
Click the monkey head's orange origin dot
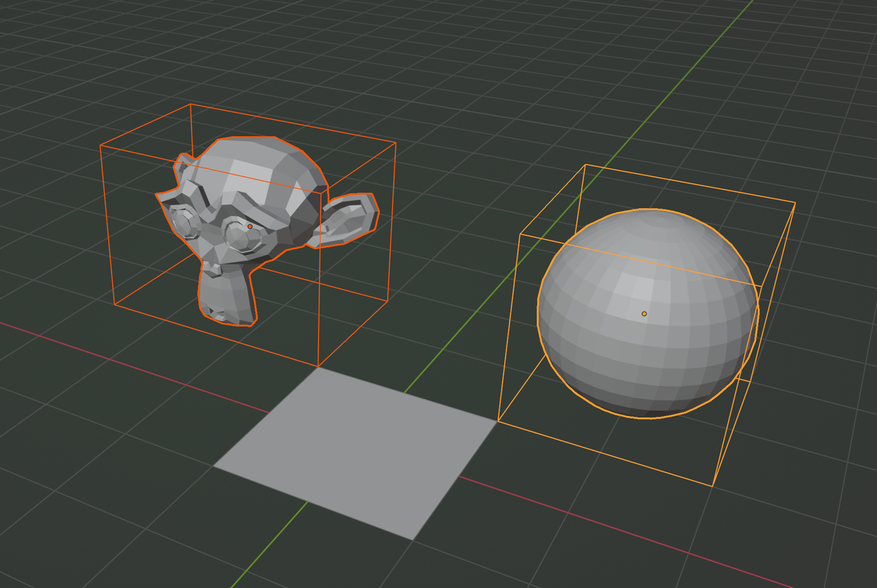coord(250,226)
